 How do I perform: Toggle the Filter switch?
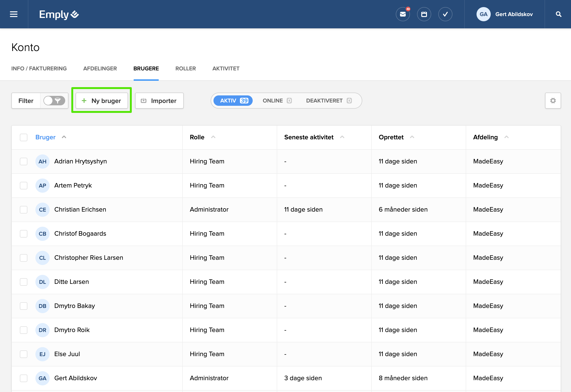click(54, 101)
